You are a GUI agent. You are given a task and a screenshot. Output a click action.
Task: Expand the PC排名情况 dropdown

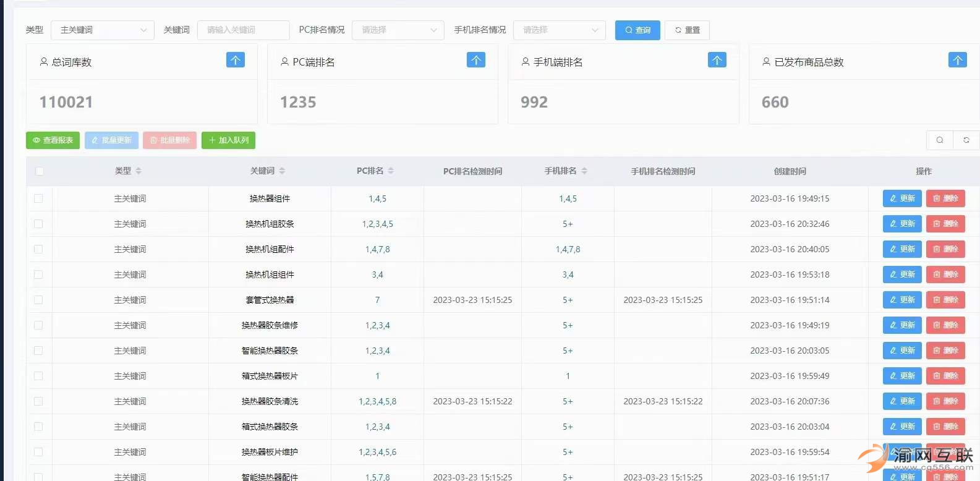pos(398,30)
